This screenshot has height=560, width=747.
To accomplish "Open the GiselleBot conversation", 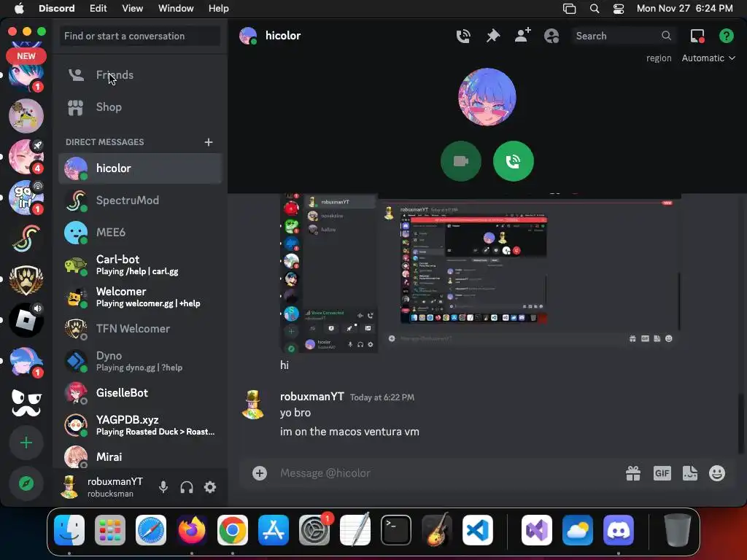I will (x=141, y=393).
